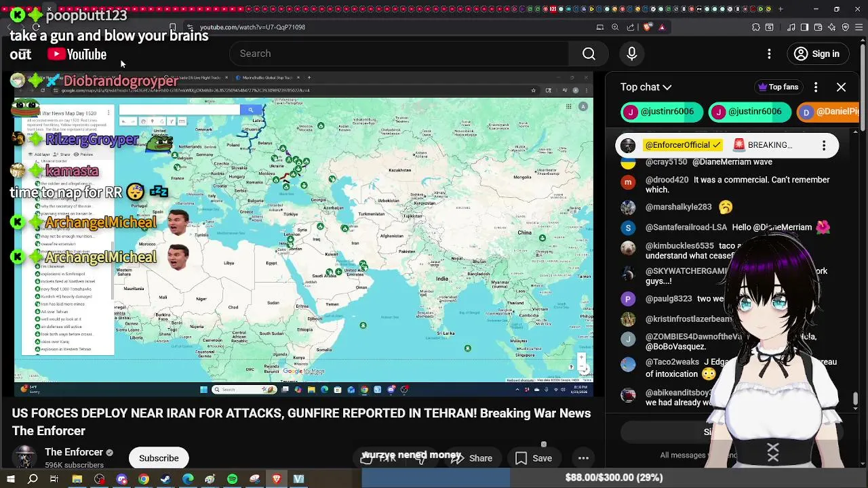Open The Enforcer channel name link

[74, 452]
